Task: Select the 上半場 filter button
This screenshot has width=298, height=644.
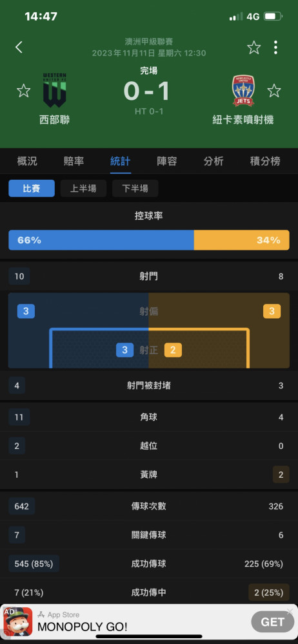Action: click(x=83, y=189)
